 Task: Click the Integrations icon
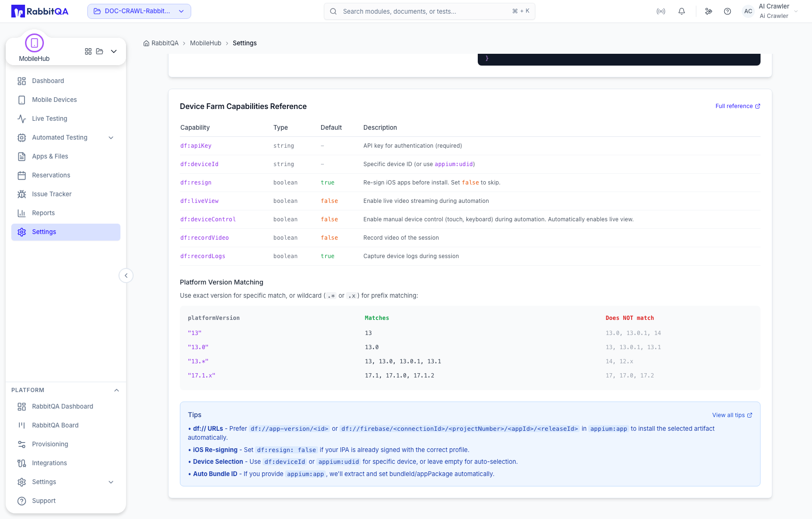click(x=22, y=463)
